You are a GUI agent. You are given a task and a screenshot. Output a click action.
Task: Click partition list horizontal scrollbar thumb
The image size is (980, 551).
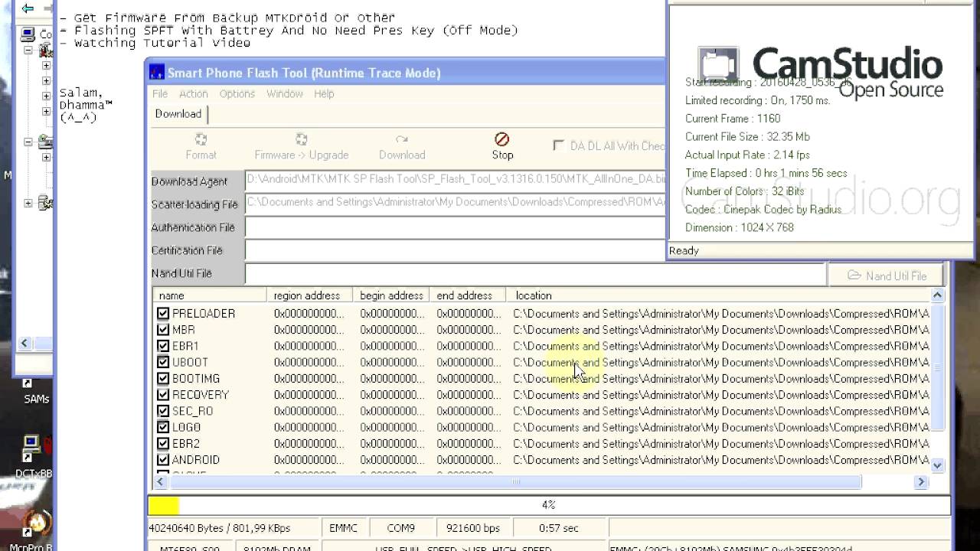point(514,482)
